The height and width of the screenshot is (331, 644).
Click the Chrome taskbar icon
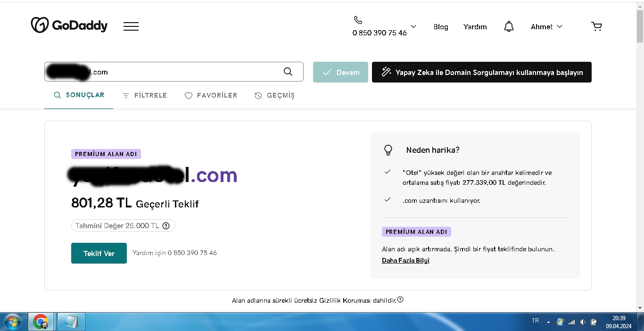pyautogui.click(x=41, y=322)
